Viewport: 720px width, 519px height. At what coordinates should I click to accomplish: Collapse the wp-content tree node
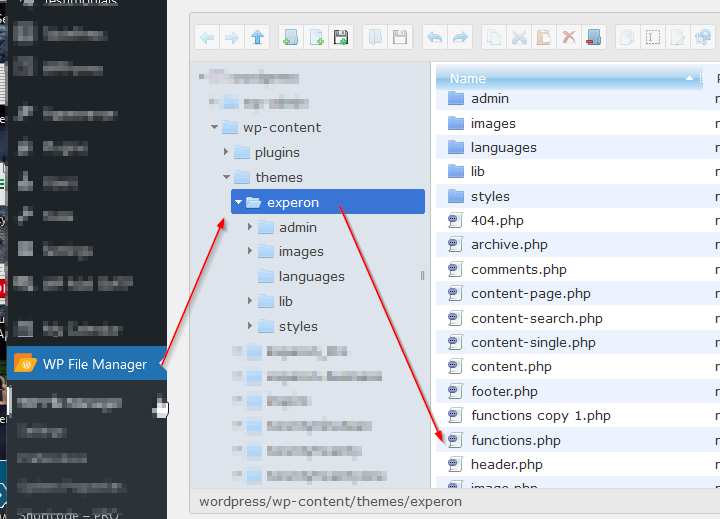click(x=214, y=127)
